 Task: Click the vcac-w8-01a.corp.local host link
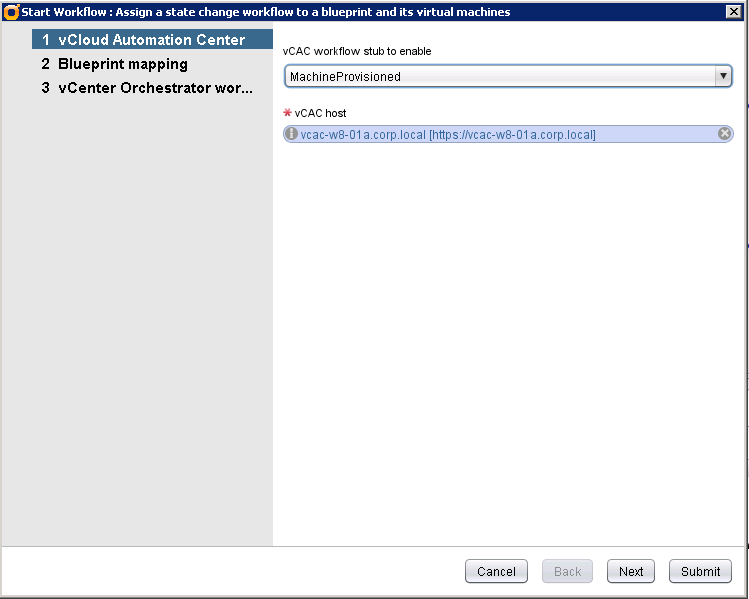click(x=448, y=135)
